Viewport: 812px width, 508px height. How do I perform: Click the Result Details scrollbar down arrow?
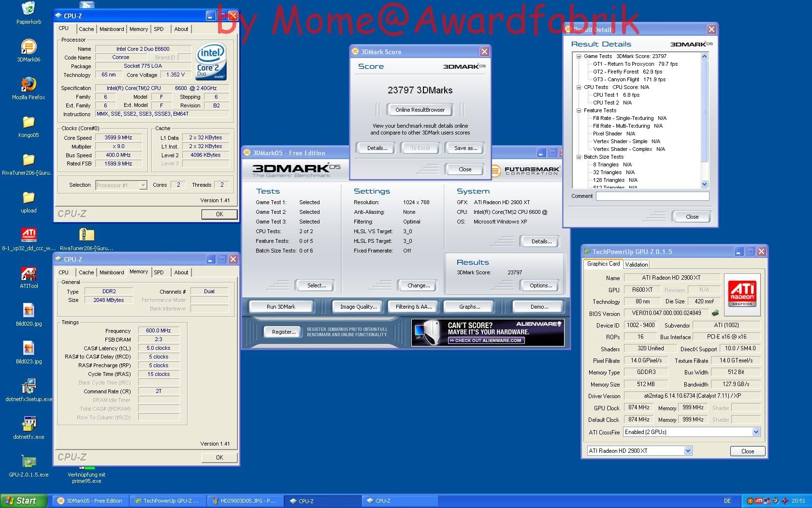[704, 184]
